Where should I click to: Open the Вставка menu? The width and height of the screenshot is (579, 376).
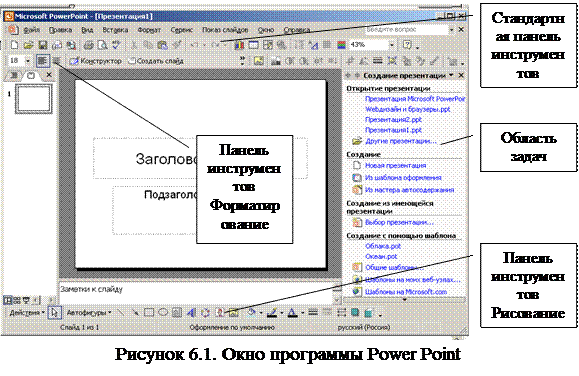115,30
